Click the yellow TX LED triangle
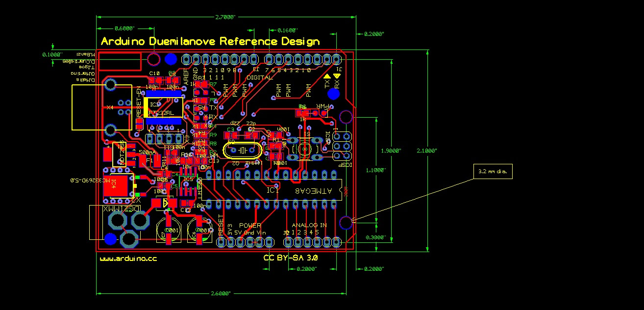Screen dimensions: 644x310 pyautogui.click(x=327, y=77)
